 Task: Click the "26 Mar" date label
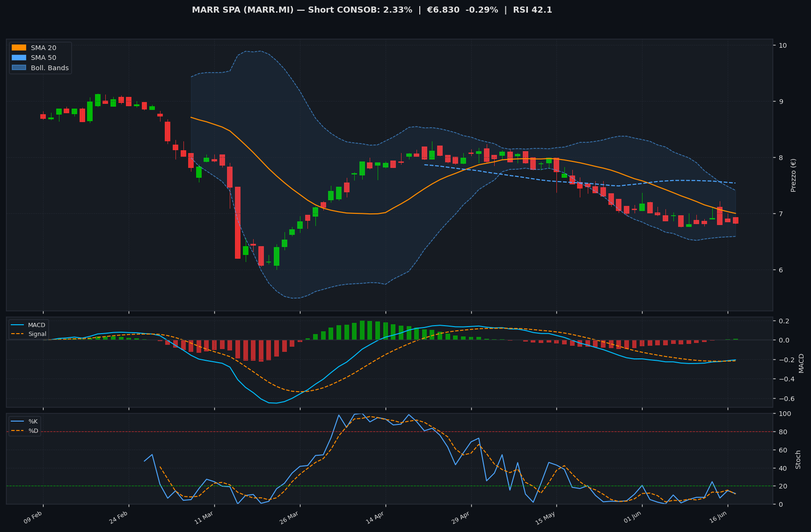coord(290,518)
